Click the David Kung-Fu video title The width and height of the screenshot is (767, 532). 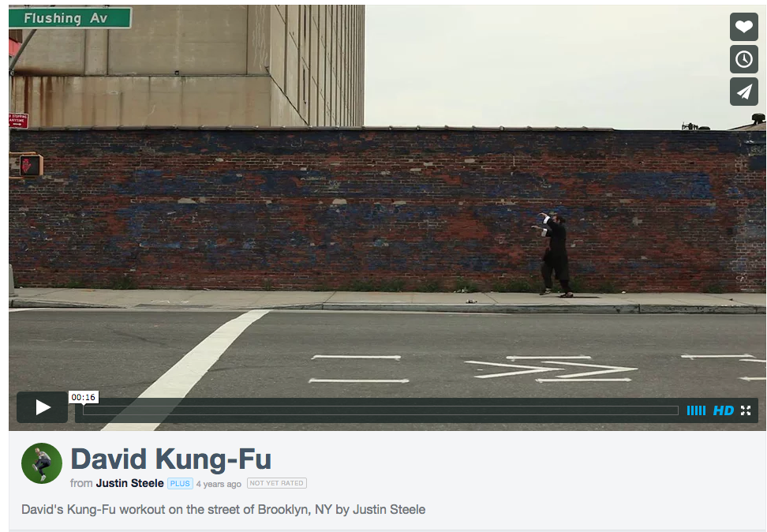(x=170, y=459)
